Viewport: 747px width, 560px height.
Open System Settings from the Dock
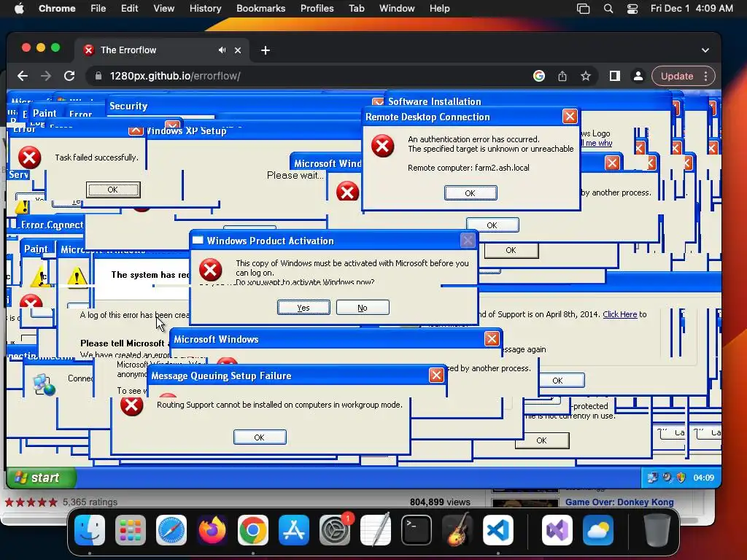pos(334,530)
